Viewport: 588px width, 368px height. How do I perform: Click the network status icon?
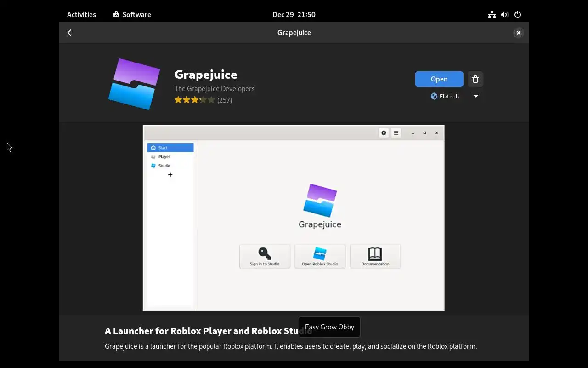pos(492,15)
